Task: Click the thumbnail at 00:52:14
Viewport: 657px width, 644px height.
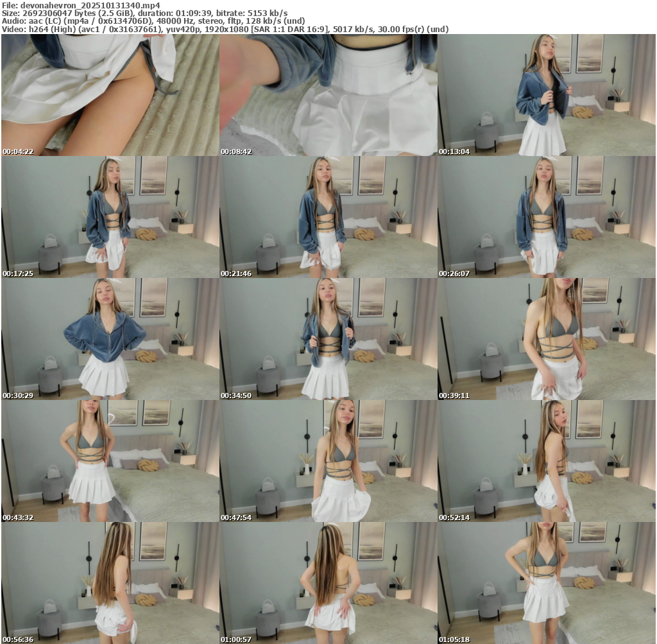Action: click(547, 461)
